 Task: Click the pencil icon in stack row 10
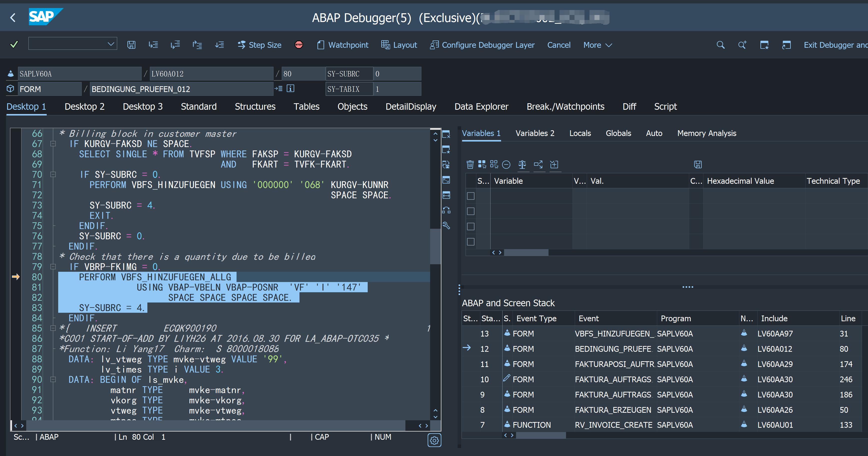tap(507, 378)
